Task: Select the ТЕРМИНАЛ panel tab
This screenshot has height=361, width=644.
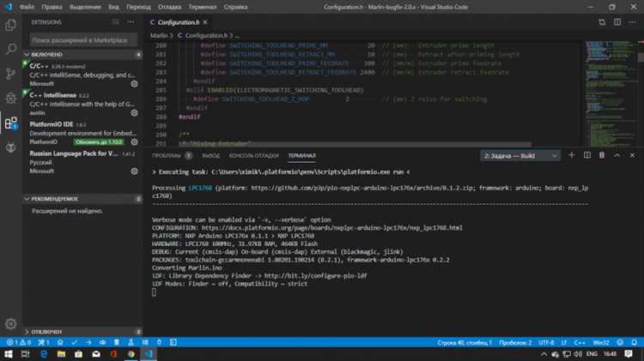Action: [302, 155]
